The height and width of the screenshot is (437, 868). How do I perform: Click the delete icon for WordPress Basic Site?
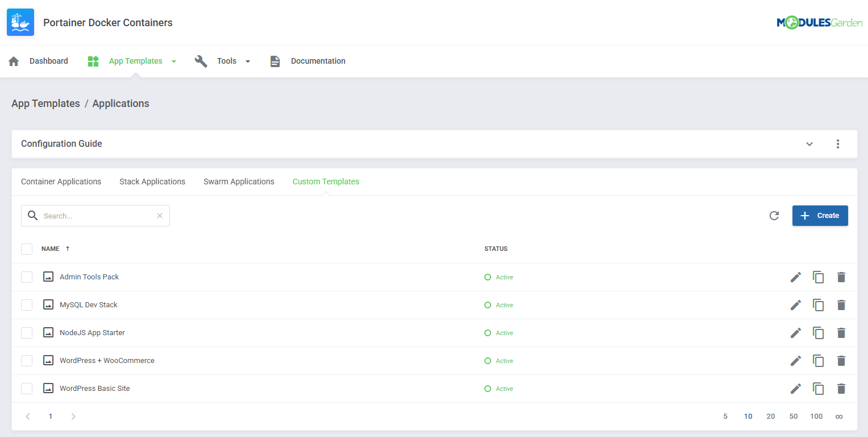[841, 388]
